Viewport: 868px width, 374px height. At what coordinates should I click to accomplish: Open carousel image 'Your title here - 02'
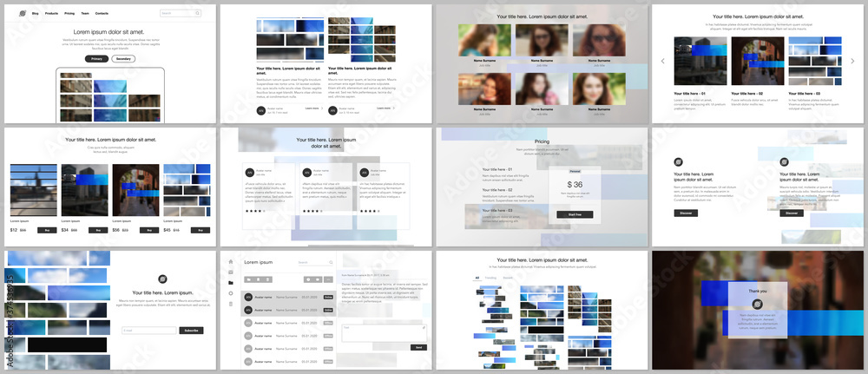(758, 61)
